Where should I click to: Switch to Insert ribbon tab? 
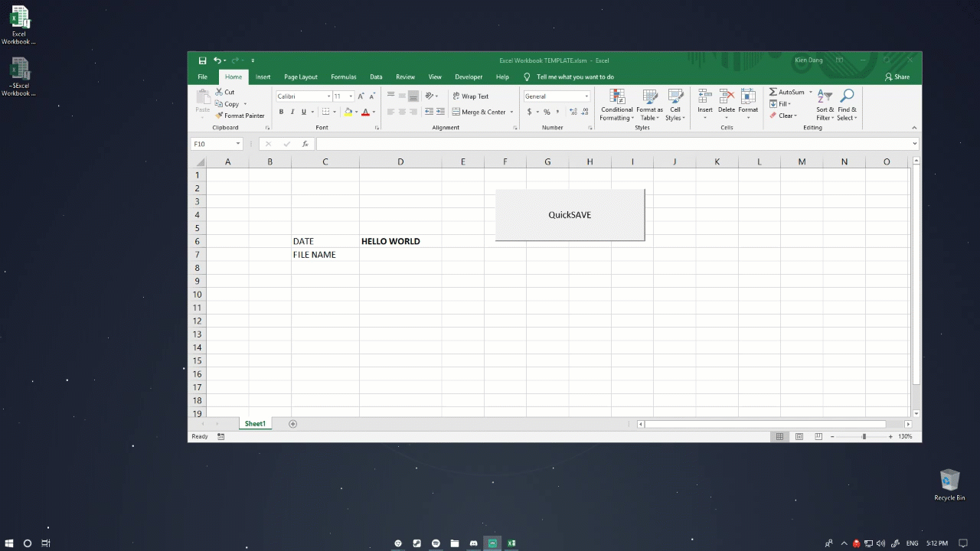pyautogui.click(x=263, y=77)
